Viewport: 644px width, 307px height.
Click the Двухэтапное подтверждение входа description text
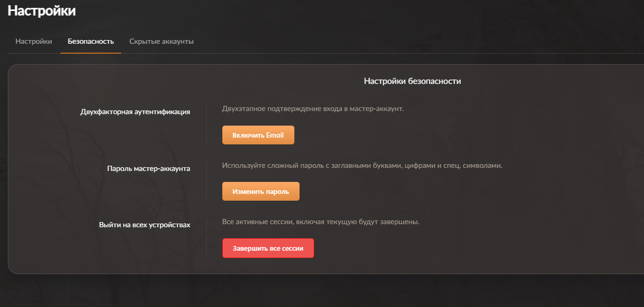pos(313,109)
